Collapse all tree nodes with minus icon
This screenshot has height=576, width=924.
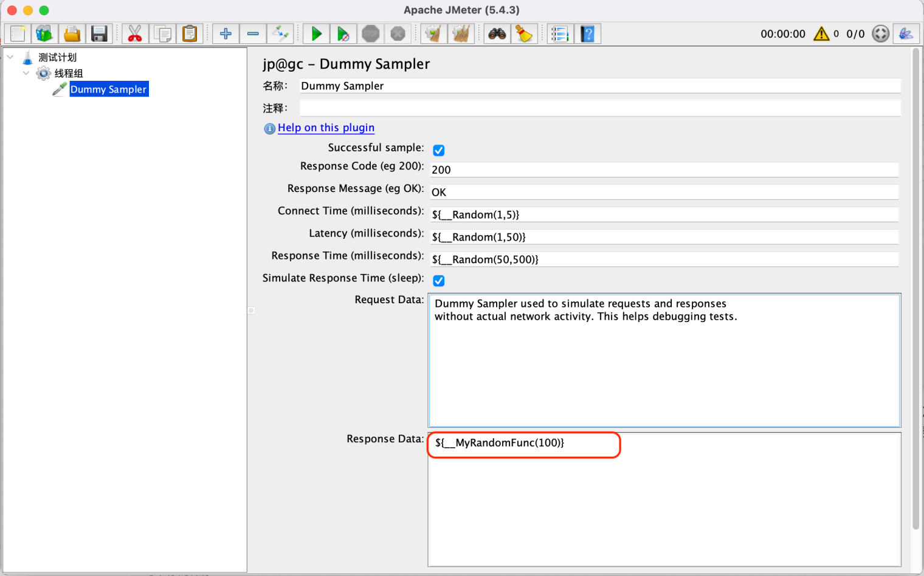pos(253,33)
